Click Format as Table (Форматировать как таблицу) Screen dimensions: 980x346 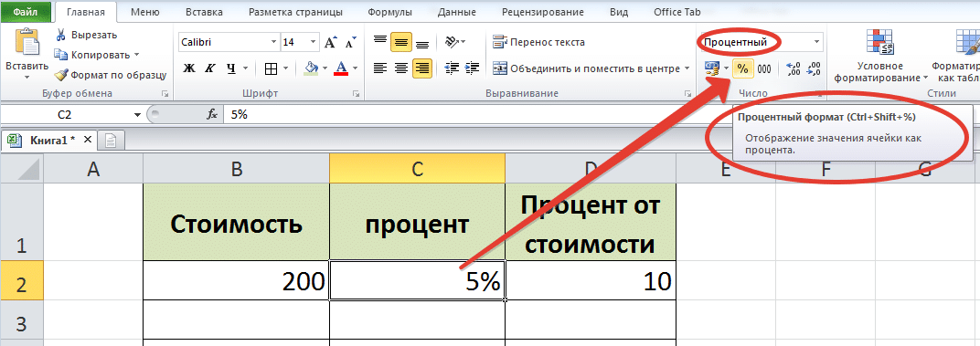point(955,57)
